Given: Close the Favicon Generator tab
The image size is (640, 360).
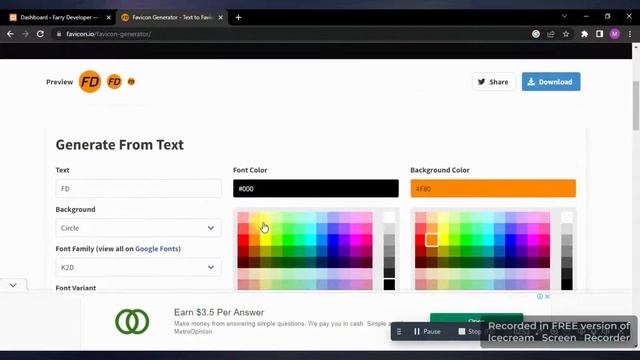Looking at the screenshot, I should tap(220, 18).
